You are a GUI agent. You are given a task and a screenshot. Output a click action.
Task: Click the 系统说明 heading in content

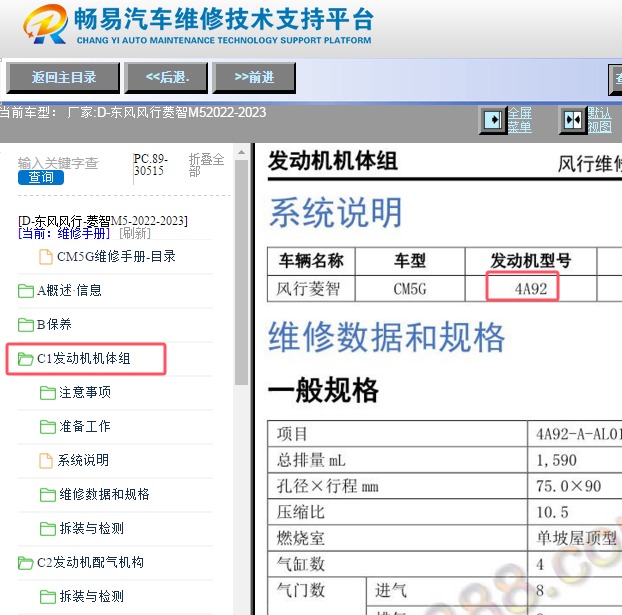click(336, 213)
